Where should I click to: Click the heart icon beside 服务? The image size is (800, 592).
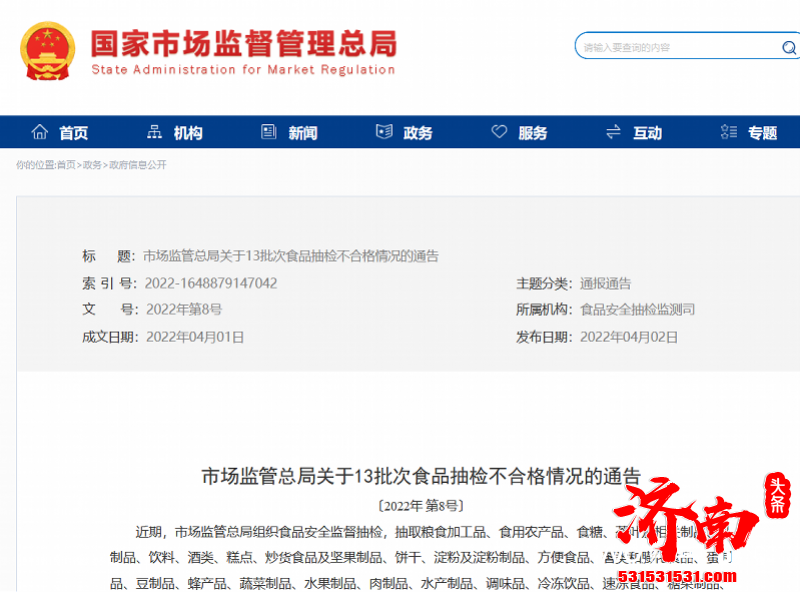[x=499, y=131]
